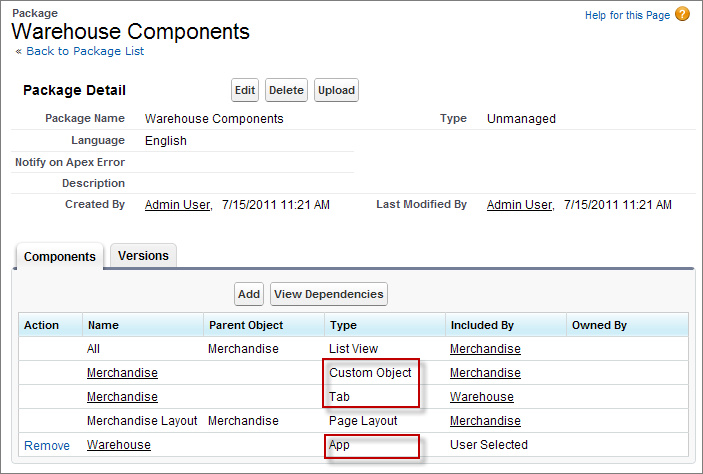Remove the Warehouse app component

(x=47, y=446)
